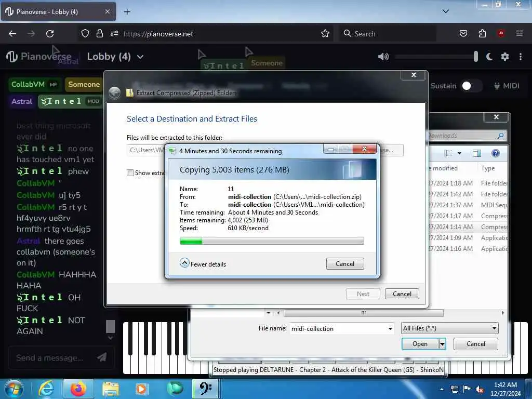Open the tracking protection shield icon
The height and width of the screenshot is (399, 532).
pos(85,34)
